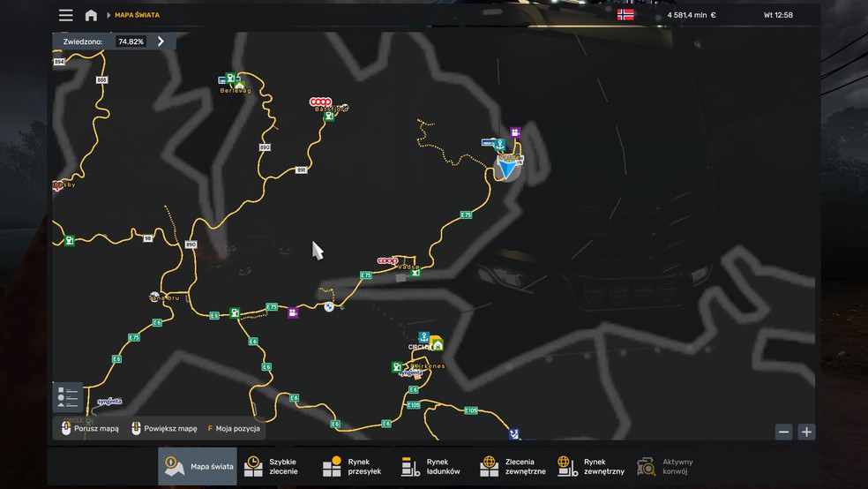Click the purple recruitment agency icon near Vardø
The width and height of the screenshot is (868, 489).
coord(515,132)
